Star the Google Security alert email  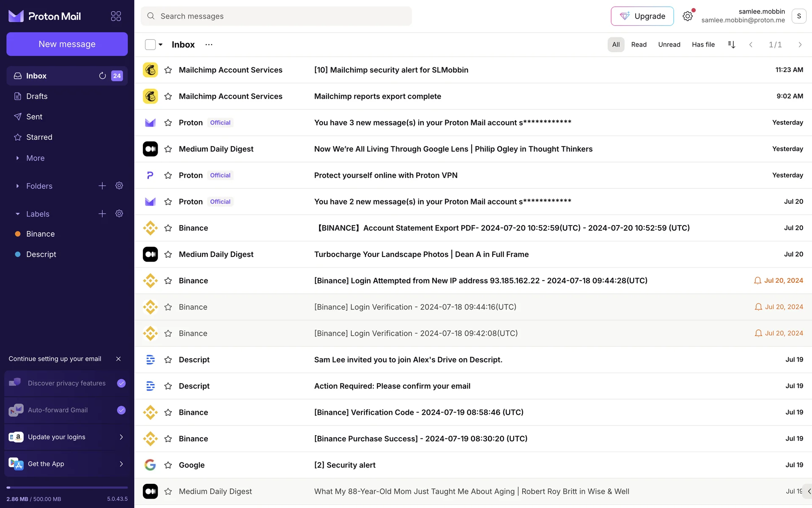[x=168, y=465]
